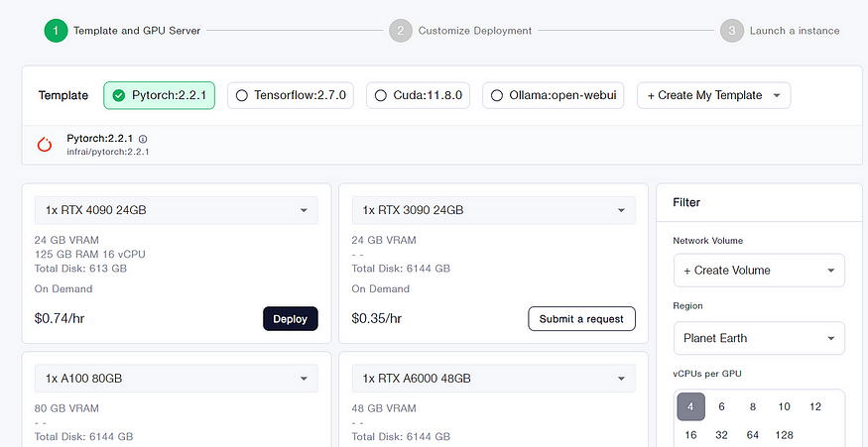Click the step 3 Launch circle
The image size is (868, 447).
[x=732, y=31]
